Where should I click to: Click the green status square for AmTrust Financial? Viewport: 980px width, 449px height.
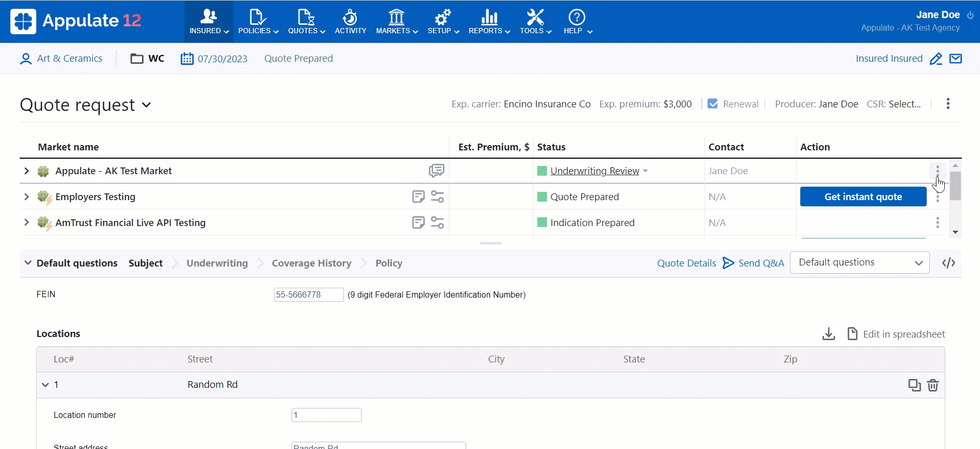point(542,222)
